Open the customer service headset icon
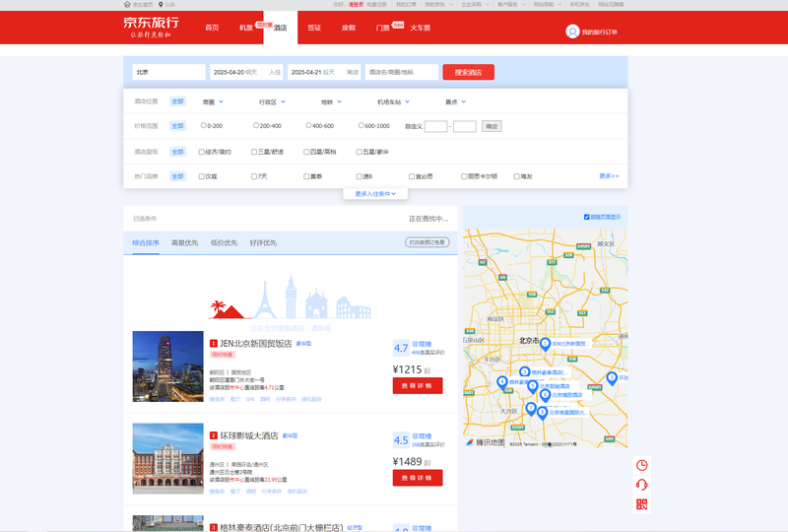 (642, 485)
